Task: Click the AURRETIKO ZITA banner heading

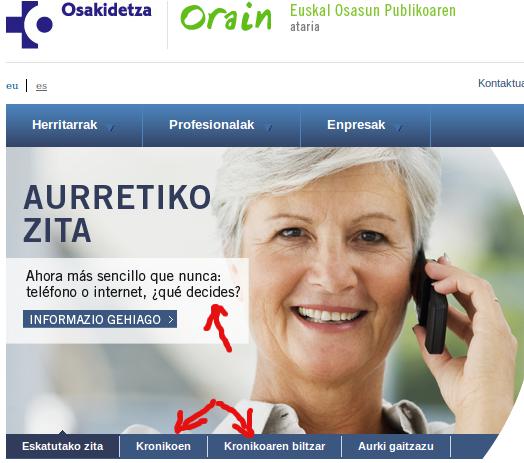Action: (x=117, y=214)
